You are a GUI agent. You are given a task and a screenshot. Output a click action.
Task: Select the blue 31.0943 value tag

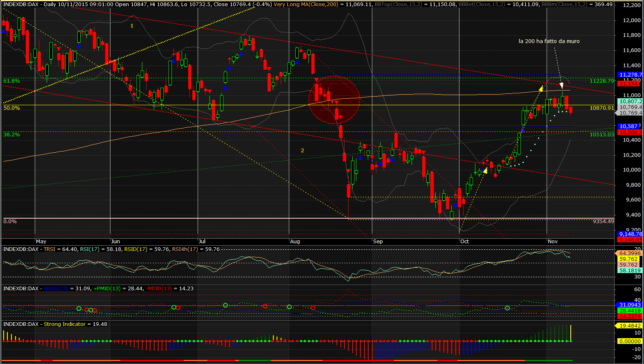click(x=628, y=305)
